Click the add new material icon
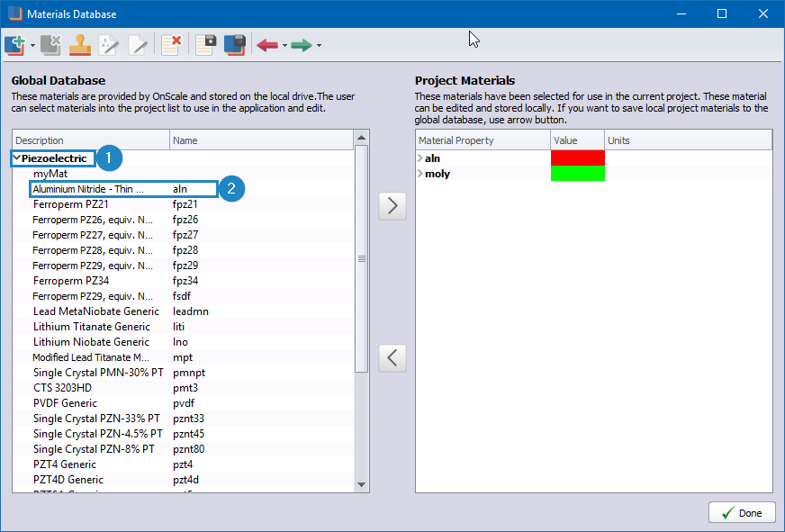Viewport: 785px width, 532px height. coord(14,45)
